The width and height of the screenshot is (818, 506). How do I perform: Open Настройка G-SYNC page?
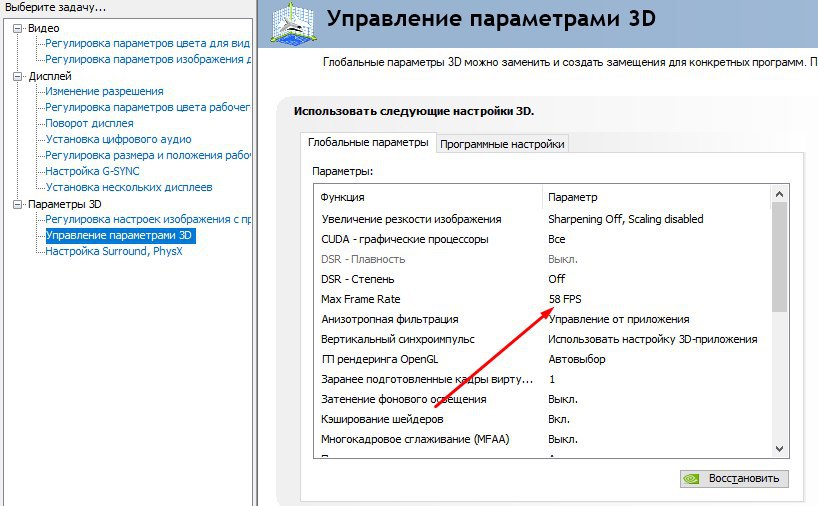click(x=92, y=171)
